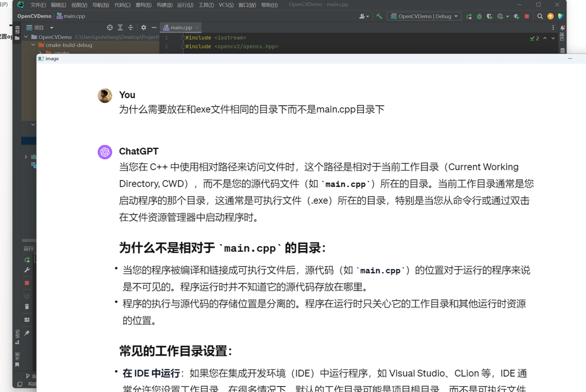586x392 pixels.
Task: Fold the #include <opencv2/opencv.hpp> gutter marker
Action: 183,47
